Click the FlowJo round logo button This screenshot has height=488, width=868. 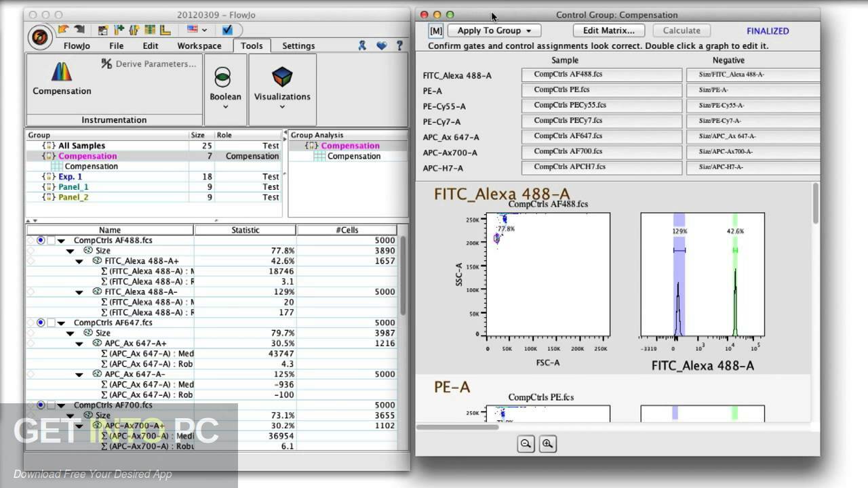tap(41, 37)
